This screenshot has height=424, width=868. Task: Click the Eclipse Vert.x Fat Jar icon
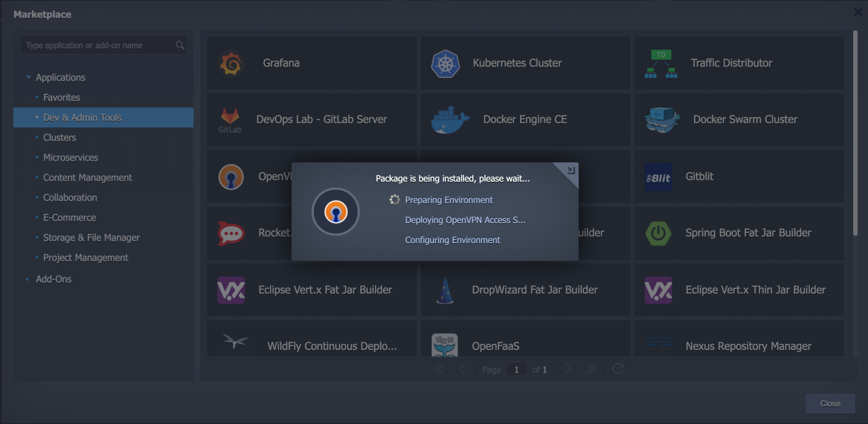[x=231, y=290]
